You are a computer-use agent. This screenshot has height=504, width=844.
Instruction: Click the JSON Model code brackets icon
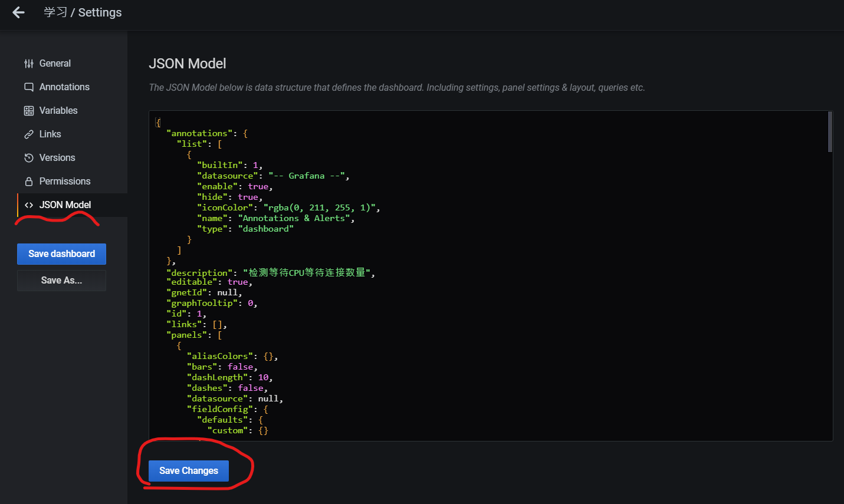point(28,205)
